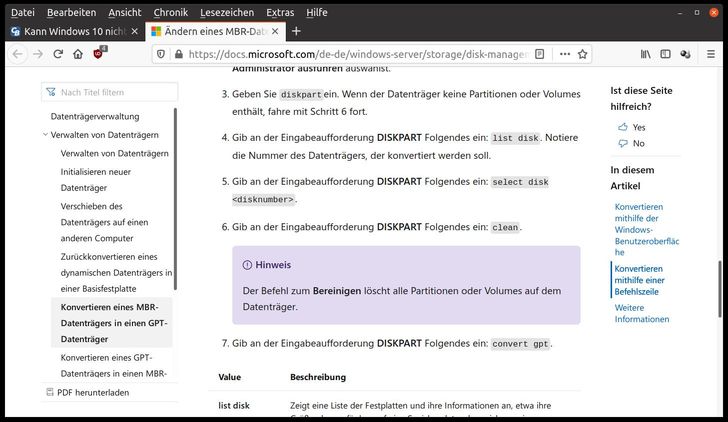Open the uBlock shield extension icon
728x422 pixels.
click(x=99, y=53)
